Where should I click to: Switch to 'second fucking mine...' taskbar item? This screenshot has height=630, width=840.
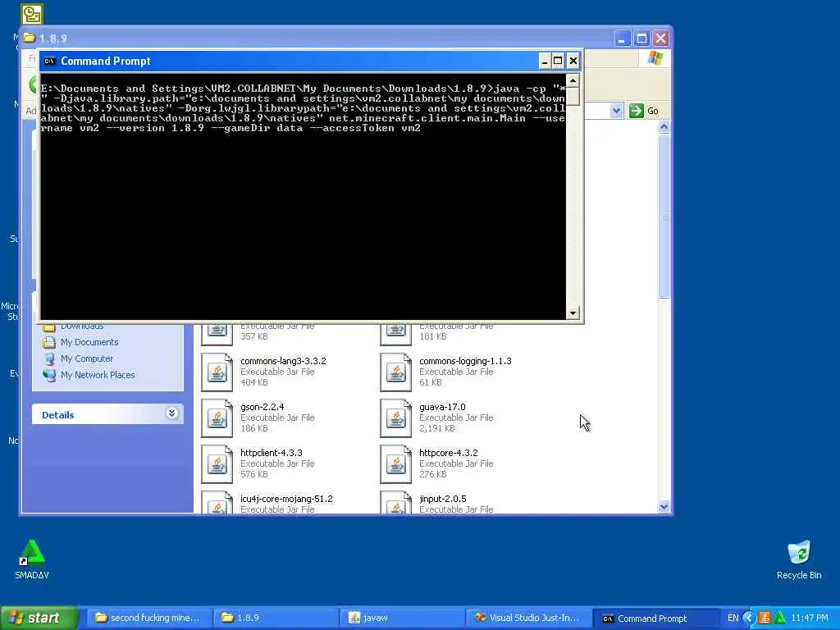click(x=148, y=618)
